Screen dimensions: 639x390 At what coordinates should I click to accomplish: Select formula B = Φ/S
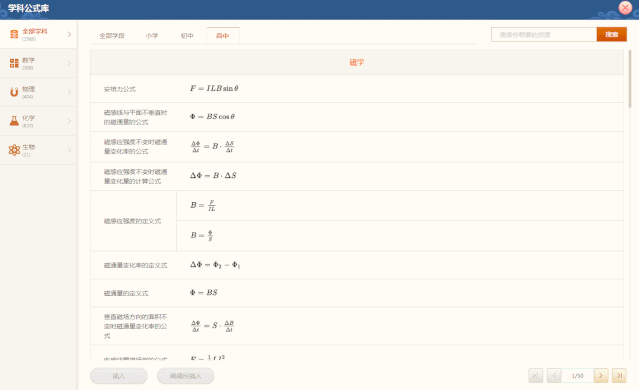click(202, 235)
